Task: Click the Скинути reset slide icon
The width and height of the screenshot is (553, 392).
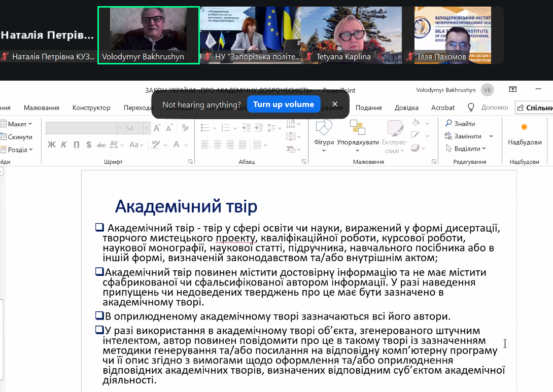Action: point(3,136)
